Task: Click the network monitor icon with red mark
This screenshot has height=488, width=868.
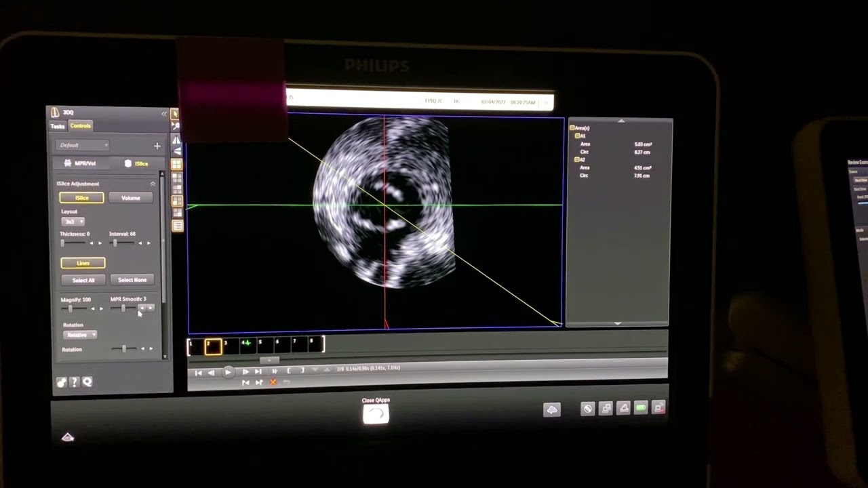Action: [x=658, y=407]
